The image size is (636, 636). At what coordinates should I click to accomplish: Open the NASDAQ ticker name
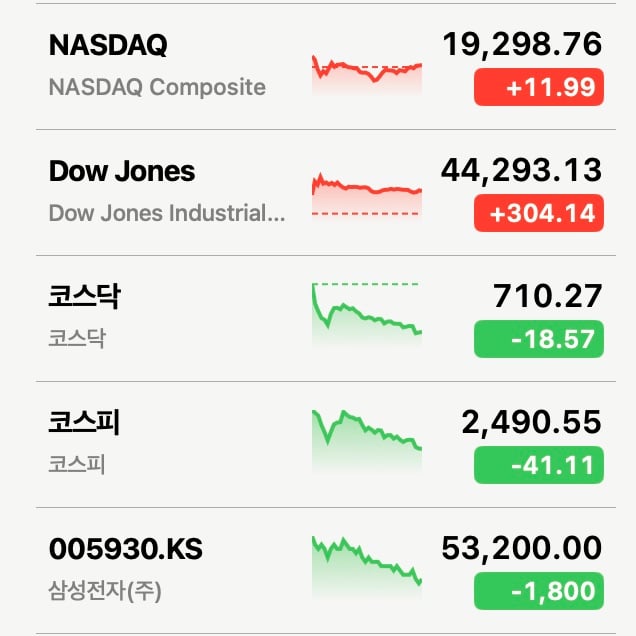[x=108, y=45]
